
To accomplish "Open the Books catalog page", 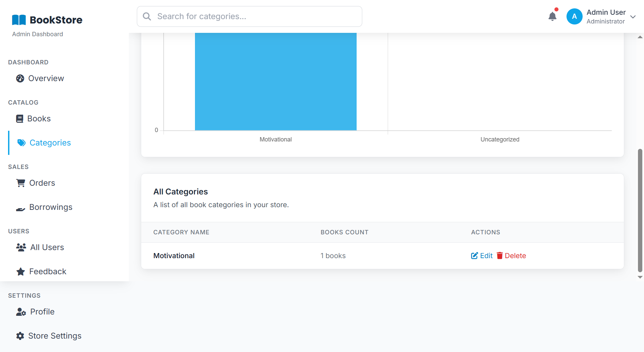I will click(x=39, y=119).
